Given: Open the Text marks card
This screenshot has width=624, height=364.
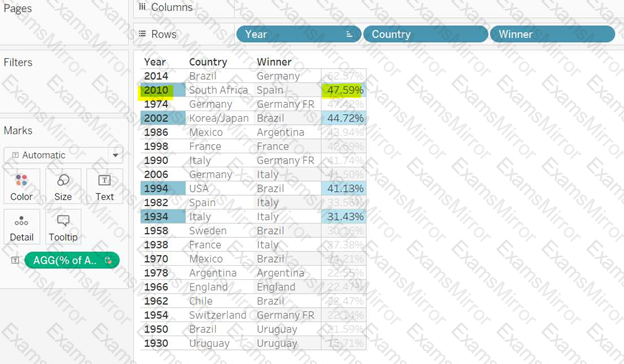Looking at the screenshot, I should pyautogui.click(x=104, y=187).
